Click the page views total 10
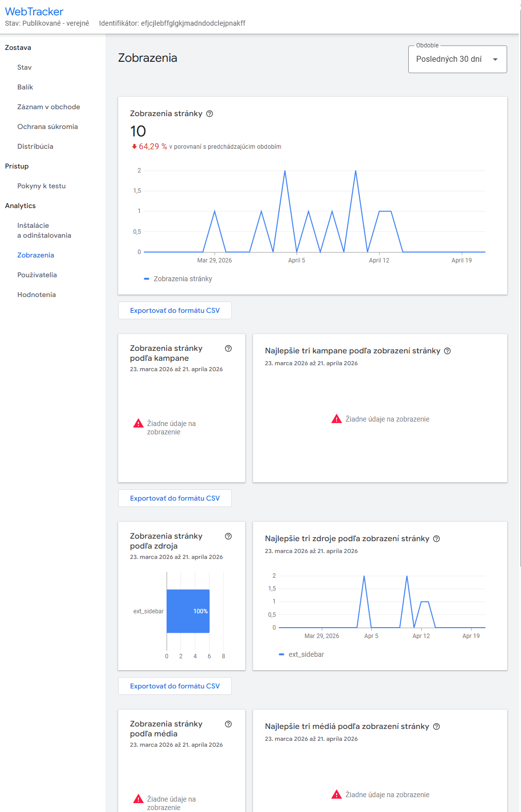This screenshot has width=521, height=812. (x=138, y=131)
